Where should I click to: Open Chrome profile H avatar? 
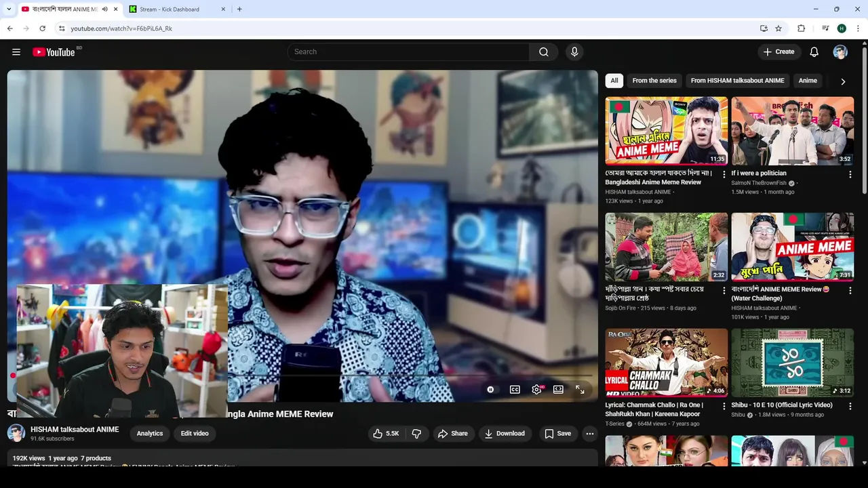pyautogui.click(x=842, y=28)
